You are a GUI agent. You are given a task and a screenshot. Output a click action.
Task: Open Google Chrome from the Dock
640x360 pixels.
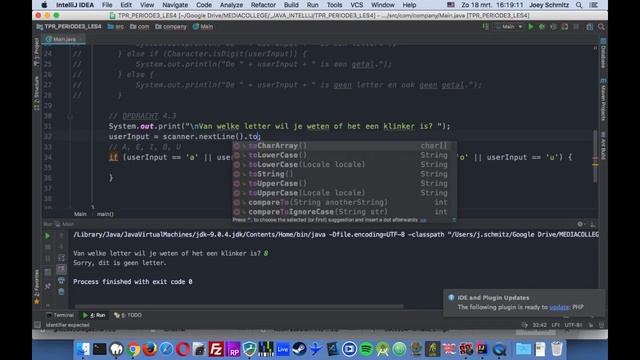[133, 349]
